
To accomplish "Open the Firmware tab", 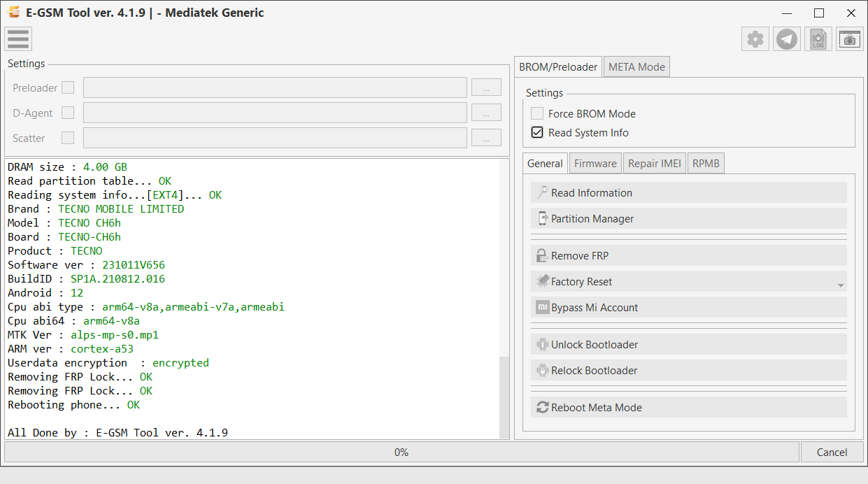I will pyautogui.click(x=595, y=164).
